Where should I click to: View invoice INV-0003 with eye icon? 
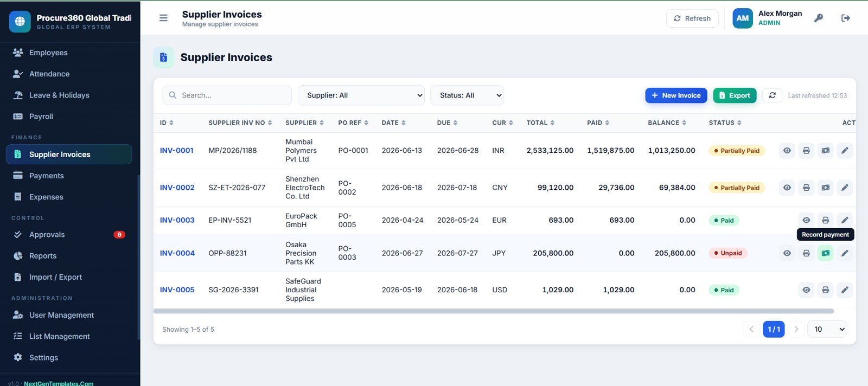(x=806, y=220)
